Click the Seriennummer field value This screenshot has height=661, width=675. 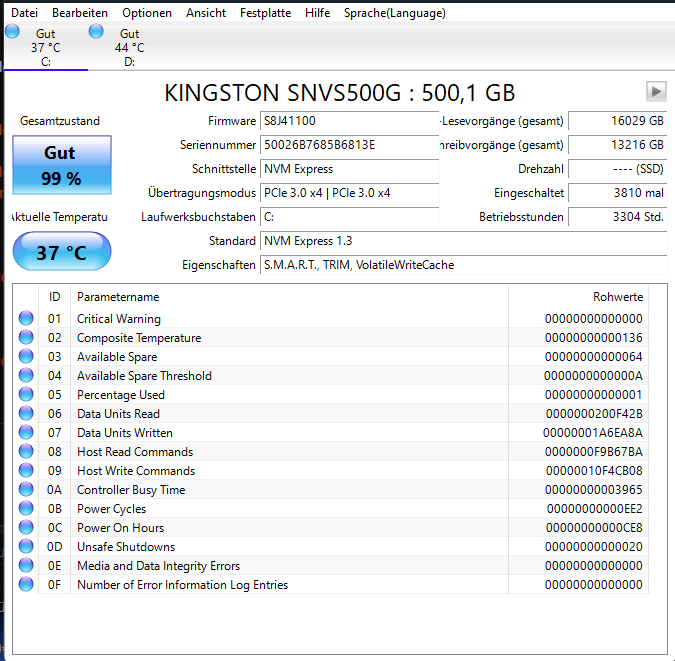point(349,145)
